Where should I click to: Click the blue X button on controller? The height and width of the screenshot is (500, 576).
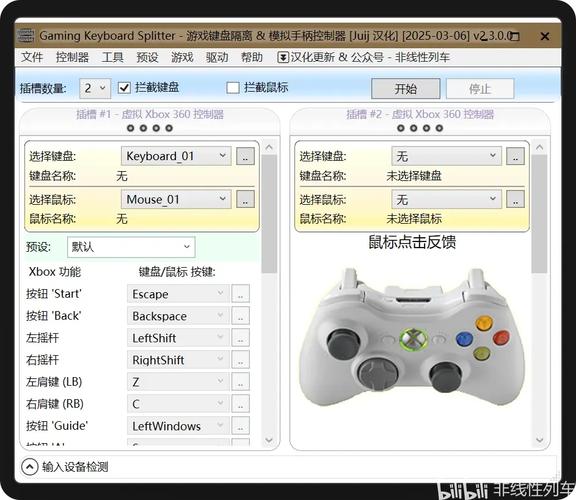coord(464,339)
